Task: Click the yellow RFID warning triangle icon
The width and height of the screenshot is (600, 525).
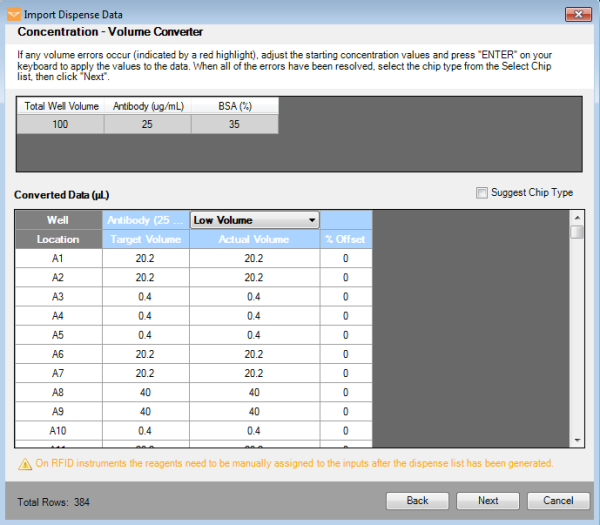Action: (x=25, y=464)
